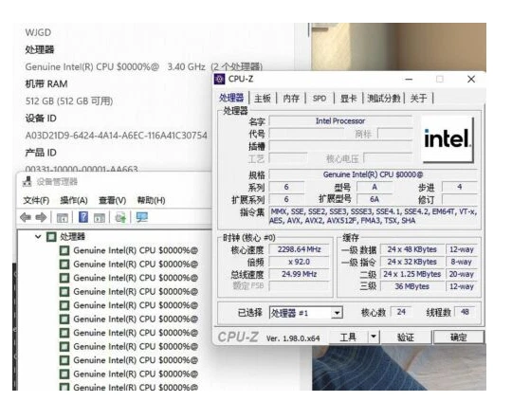Click the 8-way associativity cell

[x=462, y=262]
